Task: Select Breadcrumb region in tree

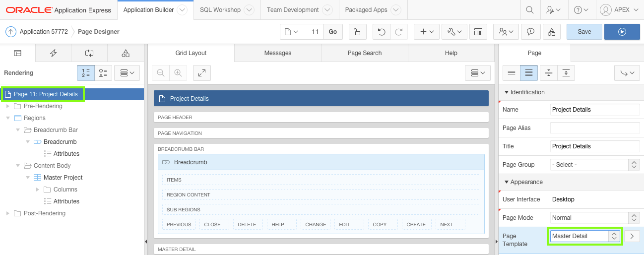Action: coord(60,142)
